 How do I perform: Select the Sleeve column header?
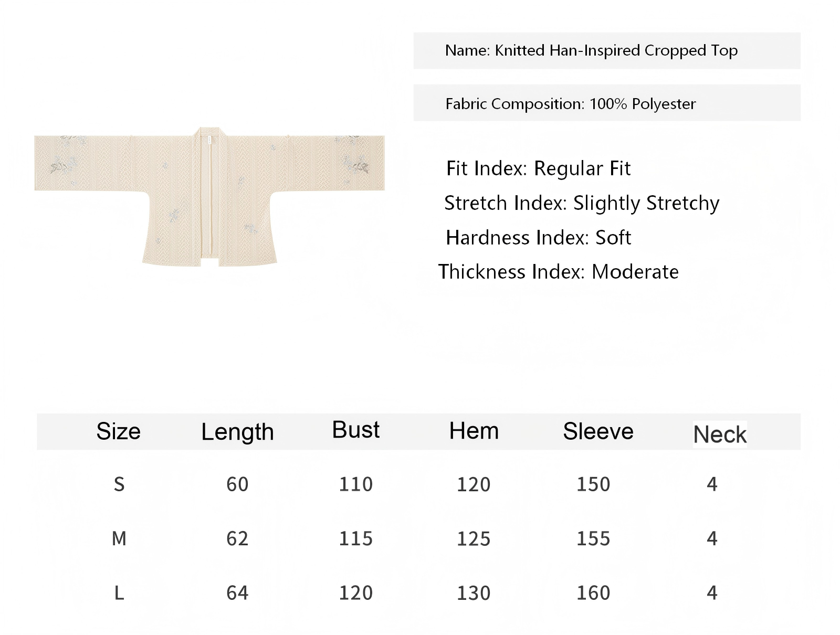[598, 431]
